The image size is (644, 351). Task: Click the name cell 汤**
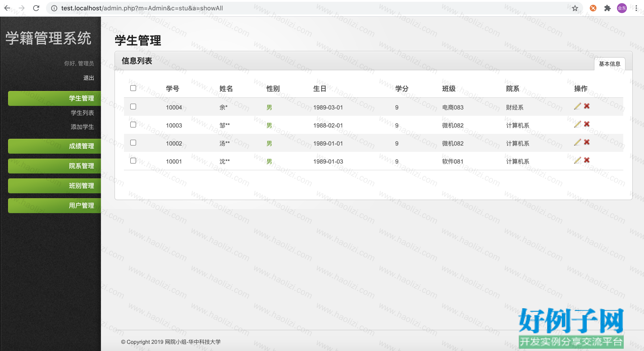pos(224,144)
